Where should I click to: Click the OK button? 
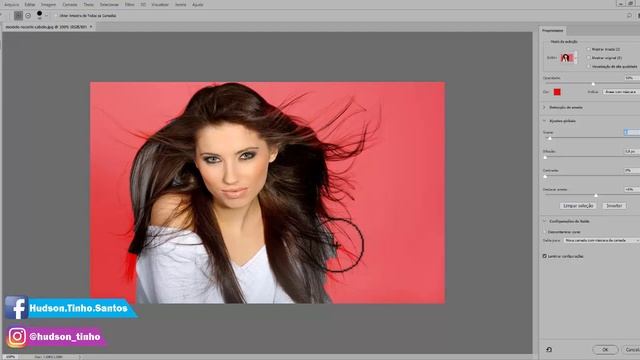pos(605,350)
